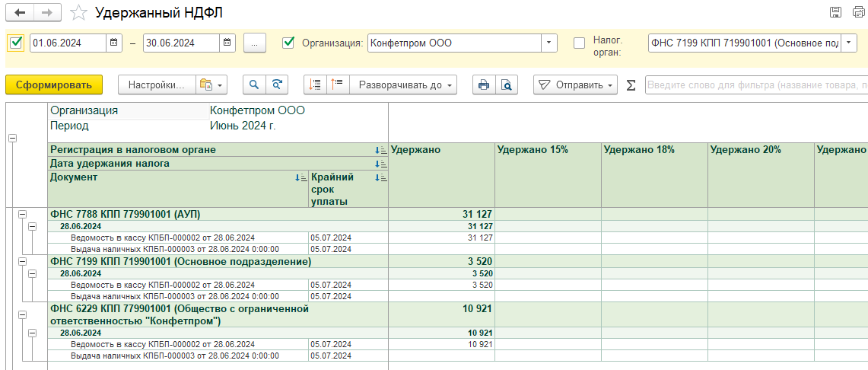This screenshot has width=868, height=370.
Task: Click the Настройки... button
Action: point(156,85)
